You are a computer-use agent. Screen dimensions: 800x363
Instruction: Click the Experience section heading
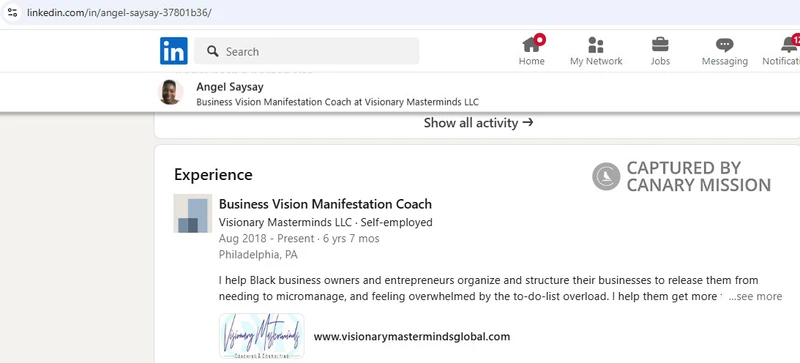[x=213, y=175]
